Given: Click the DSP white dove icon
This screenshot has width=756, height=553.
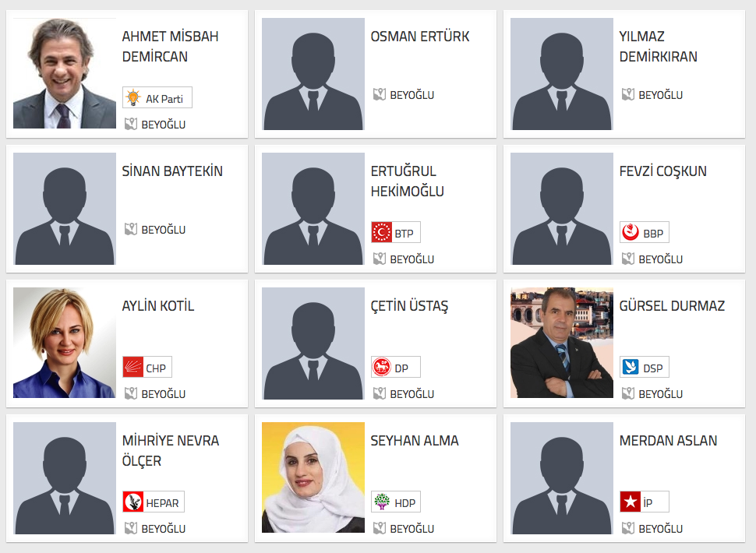Looking at the screenshot, I should click(x=631, y=367).
